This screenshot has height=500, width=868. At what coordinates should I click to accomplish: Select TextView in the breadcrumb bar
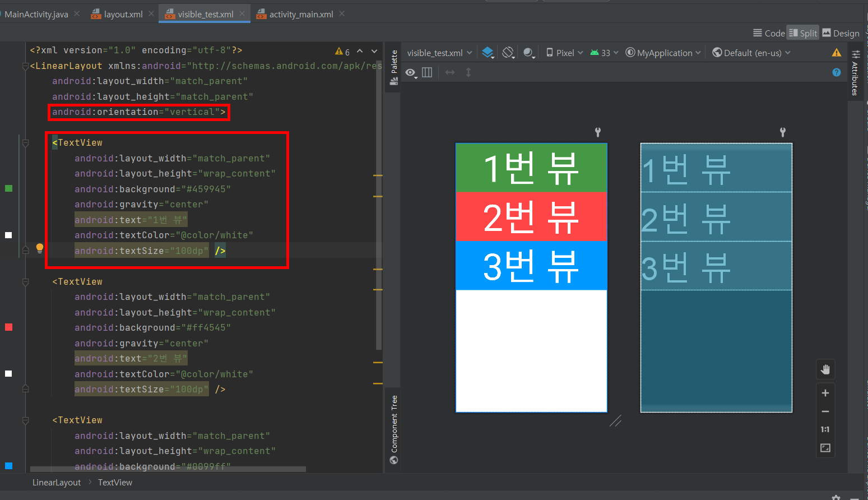(115, 483)
